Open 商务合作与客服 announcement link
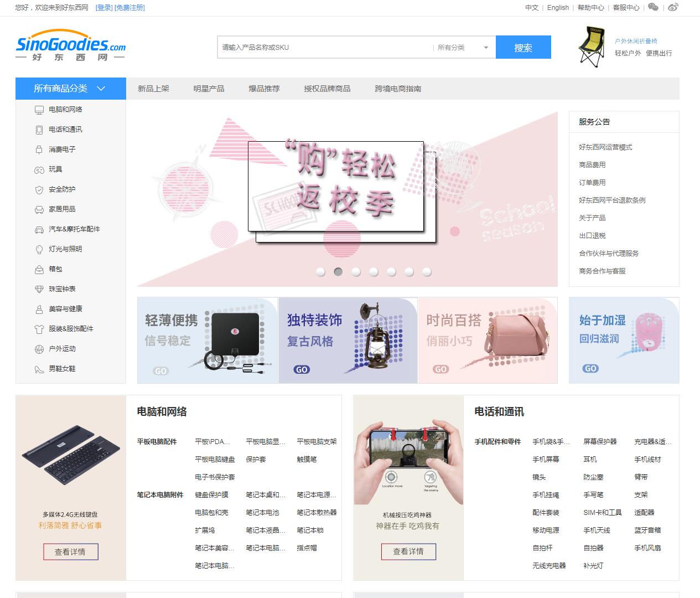700x598 pixels. pyautogui.click(x=602, y=271)
